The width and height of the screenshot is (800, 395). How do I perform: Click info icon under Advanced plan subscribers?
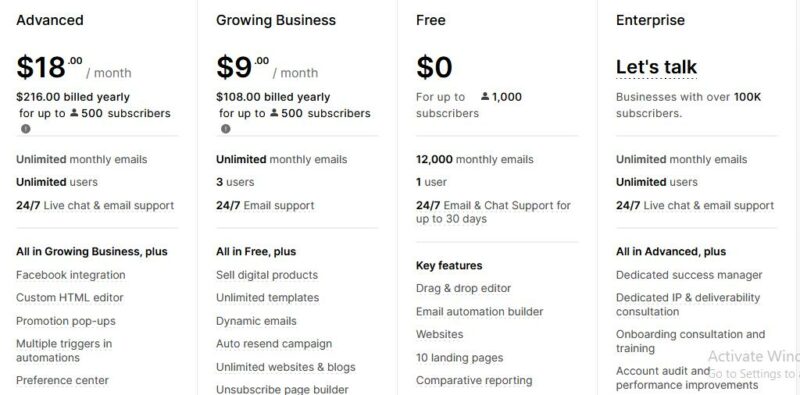pos(26,129)
